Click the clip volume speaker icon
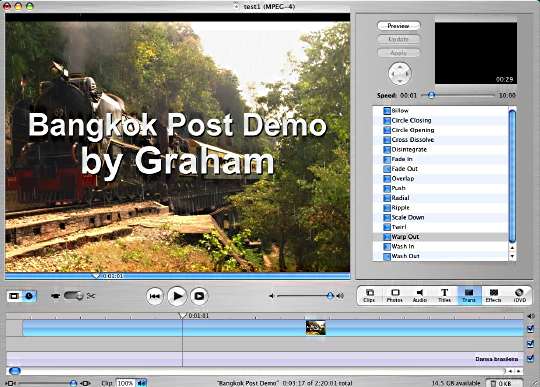The height and width of the screenshot is (387, 540). pos(142,383)
